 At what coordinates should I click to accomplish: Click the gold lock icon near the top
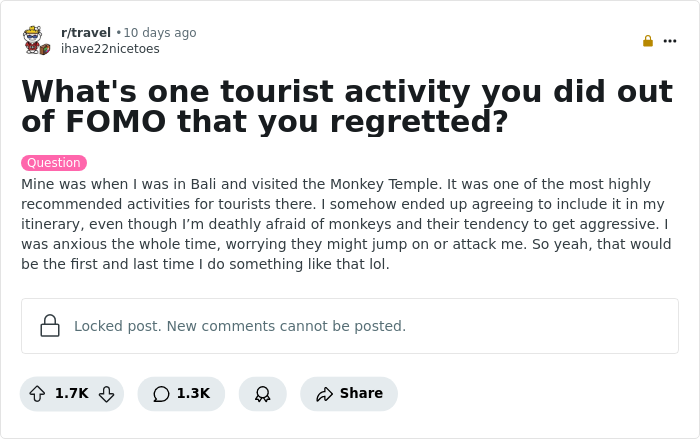click(x=648, y=41)
